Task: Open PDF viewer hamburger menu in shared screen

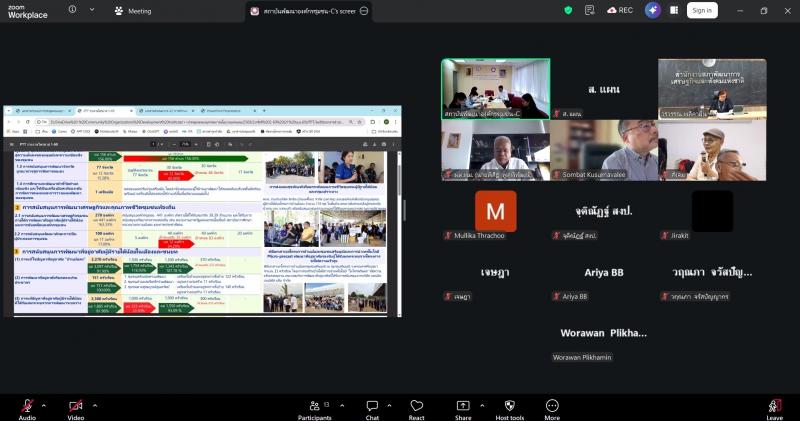Action: (11, 144)
